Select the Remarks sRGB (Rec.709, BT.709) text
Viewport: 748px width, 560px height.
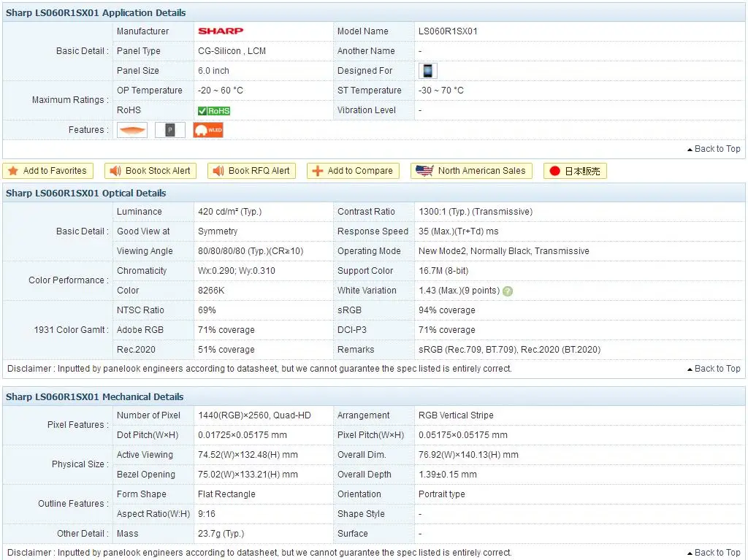point(509,350)
